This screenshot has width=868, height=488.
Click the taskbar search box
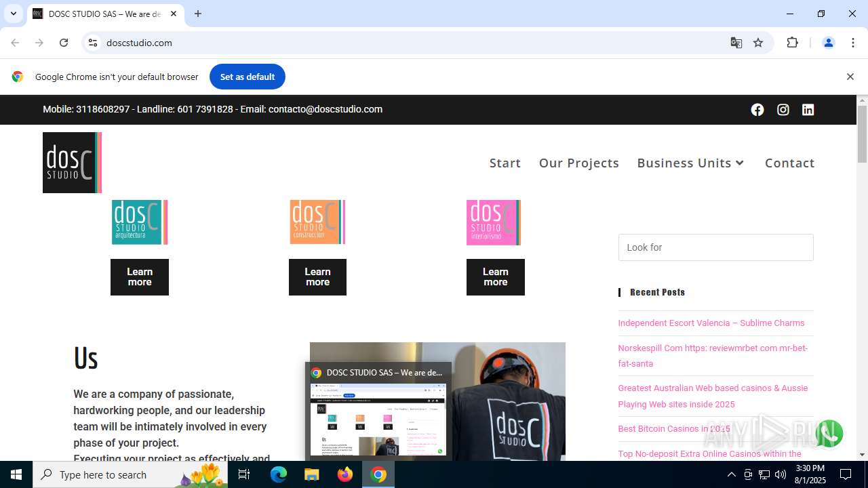131,474
